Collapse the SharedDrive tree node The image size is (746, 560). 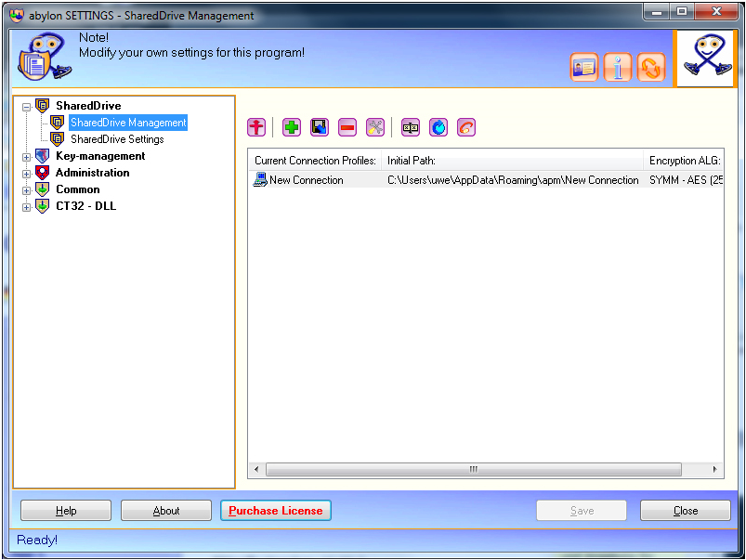tap(27, 107)
